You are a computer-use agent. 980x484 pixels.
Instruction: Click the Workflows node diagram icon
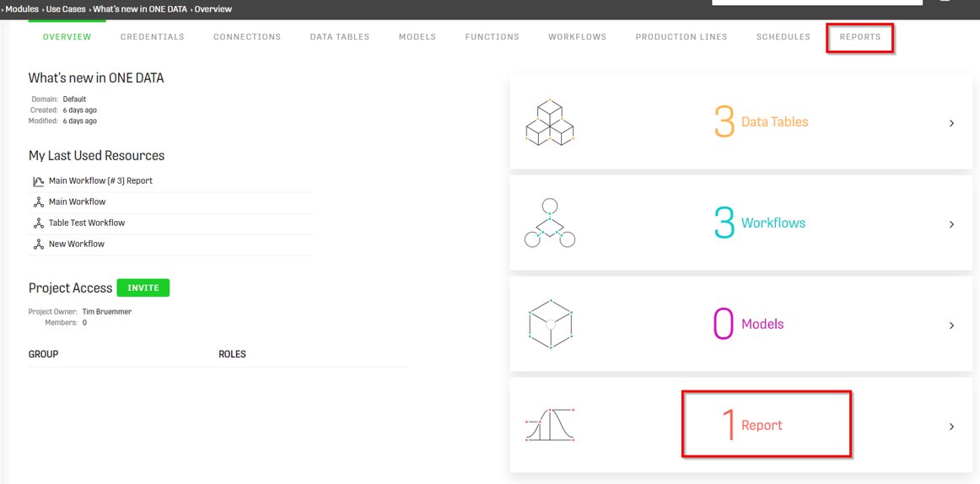(x=549, y=223)
